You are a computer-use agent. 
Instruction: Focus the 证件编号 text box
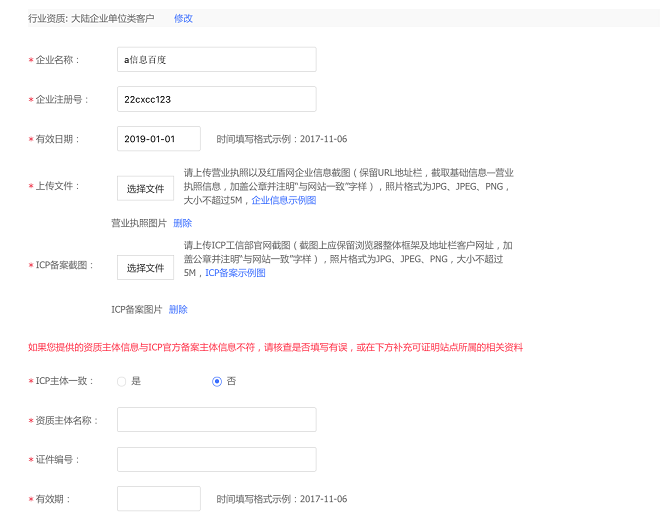coord(216,459)
